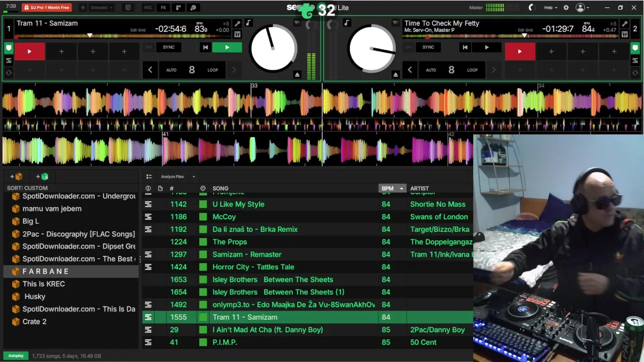Screen dimensions: 644x362
Task: Sort library by ARTIST column
Action: click(420, 189)
